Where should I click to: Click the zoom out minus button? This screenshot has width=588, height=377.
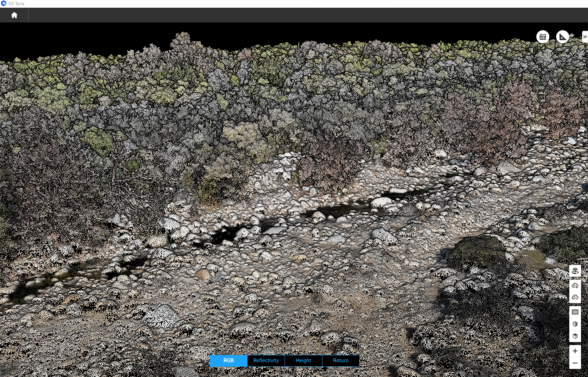click(x=575, y=363)
